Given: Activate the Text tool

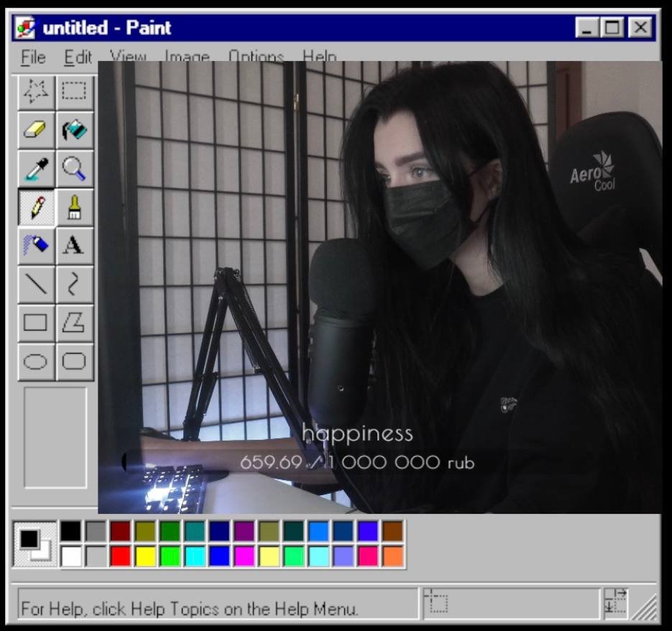Looking at the screenshot, I should [74, 245].
